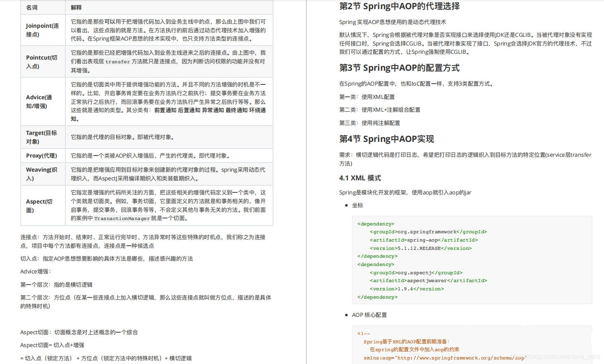604x364 pixels.
Task: Click the bullet item '坐标'
Action: click(x=357, y=205)
